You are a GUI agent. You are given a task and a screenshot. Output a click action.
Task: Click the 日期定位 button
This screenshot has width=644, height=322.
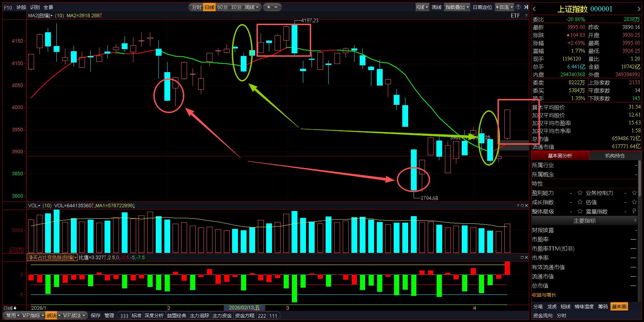(482, 7)
